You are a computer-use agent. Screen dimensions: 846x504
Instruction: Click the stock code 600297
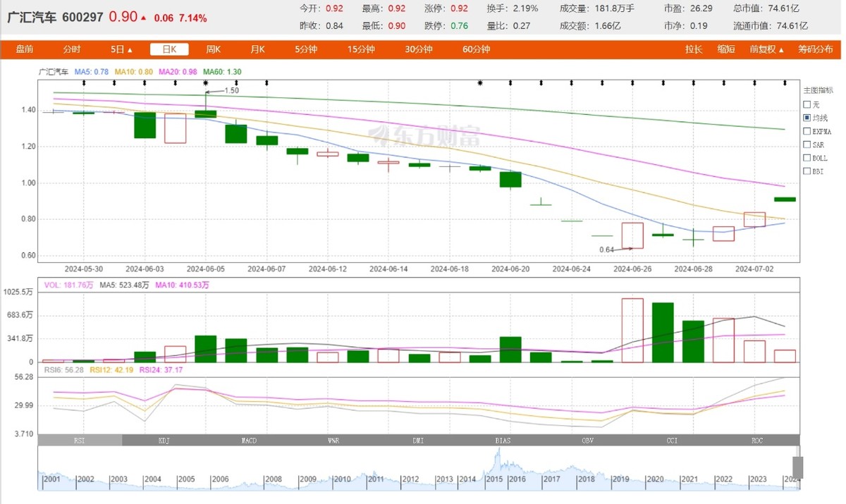[x=82, y=18]
